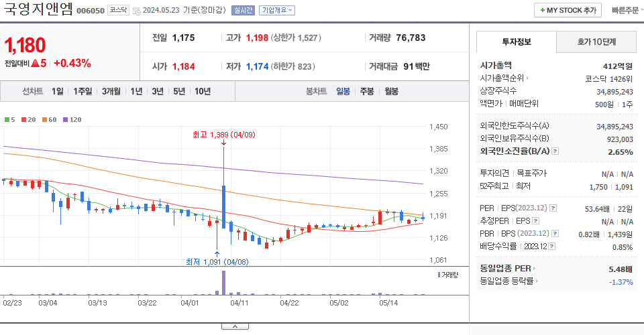Image resolution: width=644 pixels, height=335 pixels.
Task: Click the 동일업종 등락률 value -1.37%
Action: 621,282
